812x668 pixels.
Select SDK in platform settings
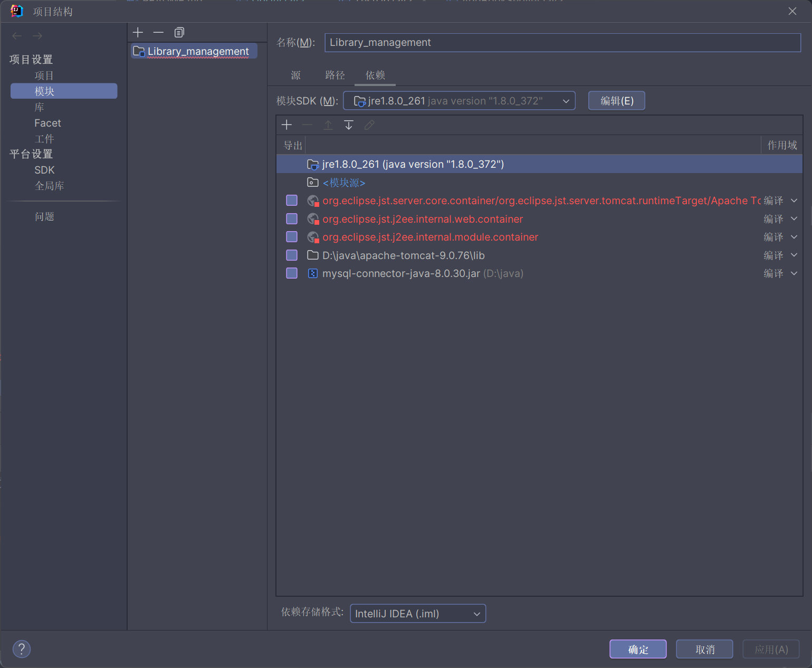45,170
